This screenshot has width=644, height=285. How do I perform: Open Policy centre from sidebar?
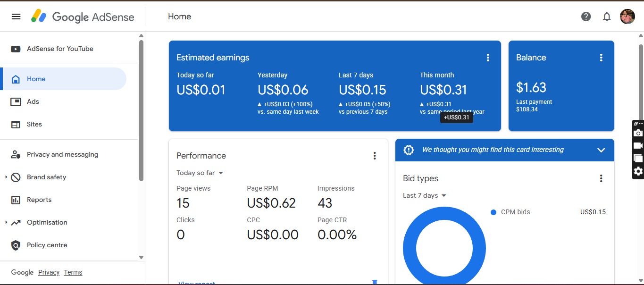(47, 245)
